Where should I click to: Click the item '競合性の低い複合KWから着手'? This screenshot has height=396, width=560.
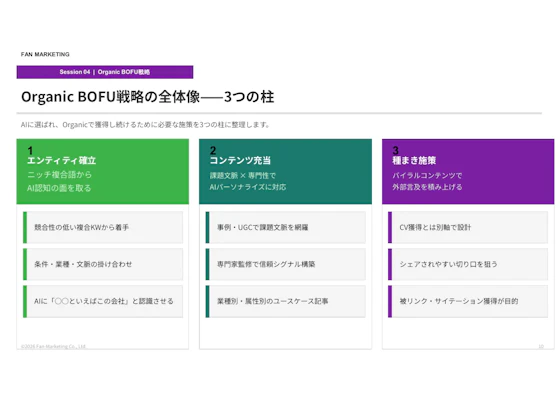pyautogui.click(x=103, y=227)
